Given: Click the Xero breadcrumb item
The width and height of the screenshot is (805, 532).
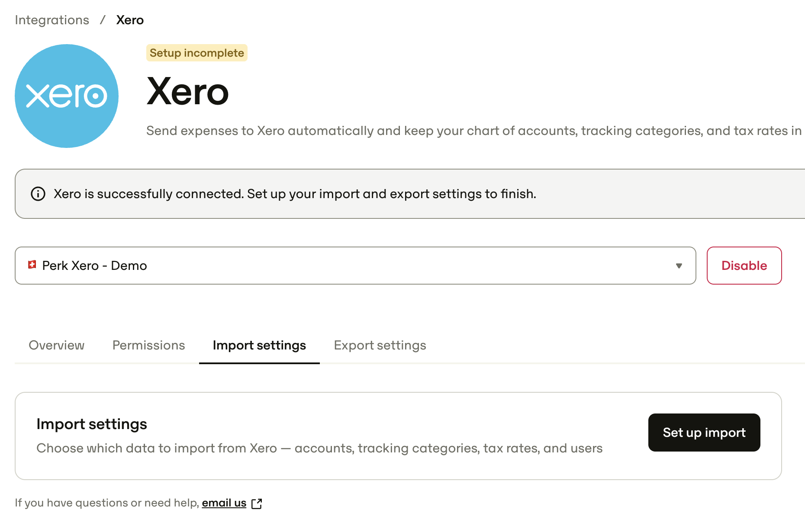Looking at the screenshot, I should tap(130, 20).
